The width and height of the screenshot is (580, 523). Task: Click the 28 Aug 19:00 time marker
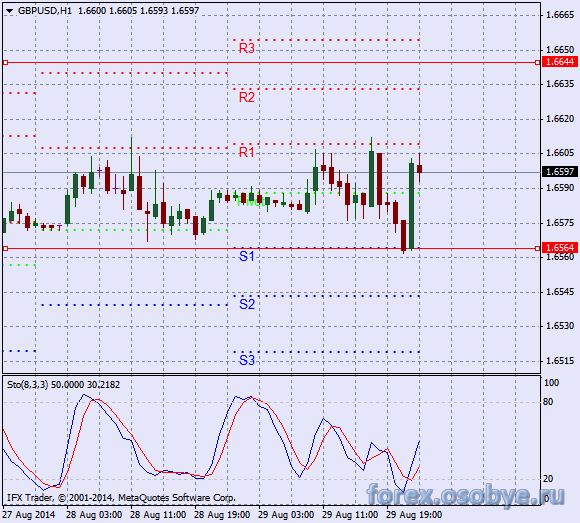(x=222, y=515)
